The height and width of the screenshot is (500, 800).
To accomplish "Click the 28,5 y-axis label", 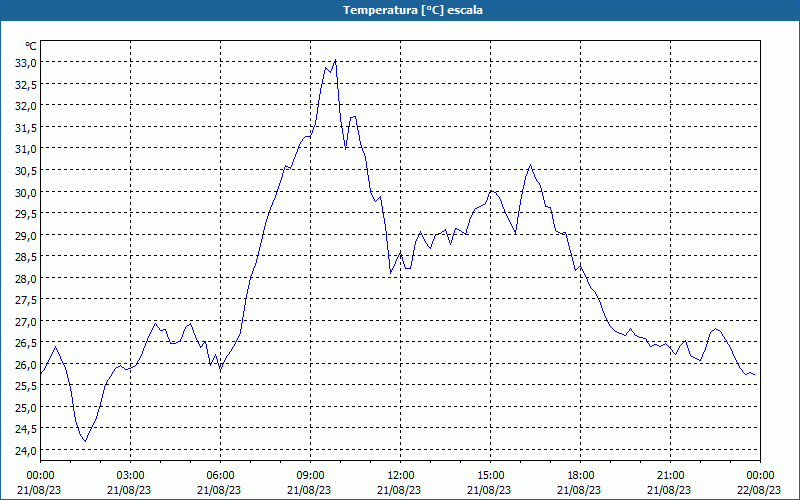I will pos(26,257).
